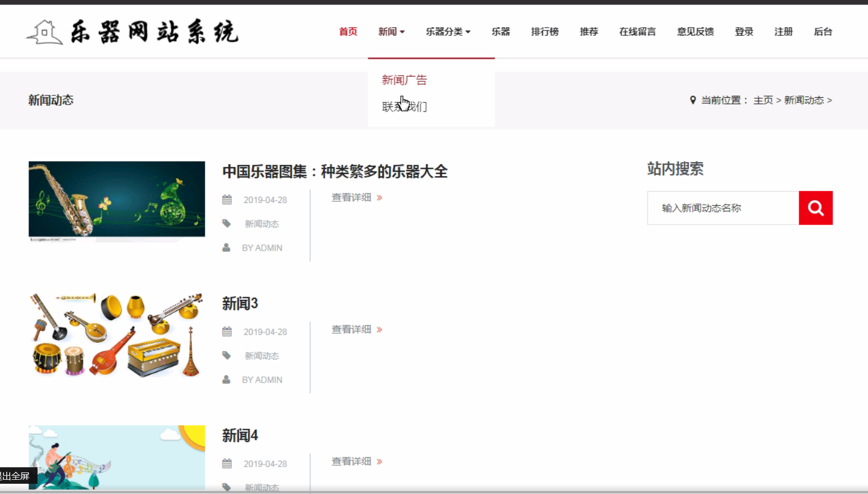Viewport: 868px width, 494px height.
Task: Go to 首页 in navigation
Action: coord(348,32)
